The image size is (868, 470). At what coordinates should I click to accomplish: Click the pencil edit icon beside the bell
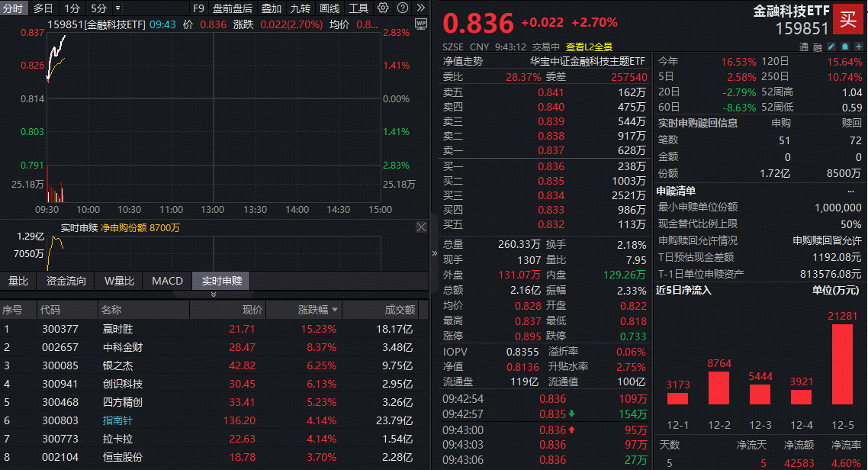[831, 47]
